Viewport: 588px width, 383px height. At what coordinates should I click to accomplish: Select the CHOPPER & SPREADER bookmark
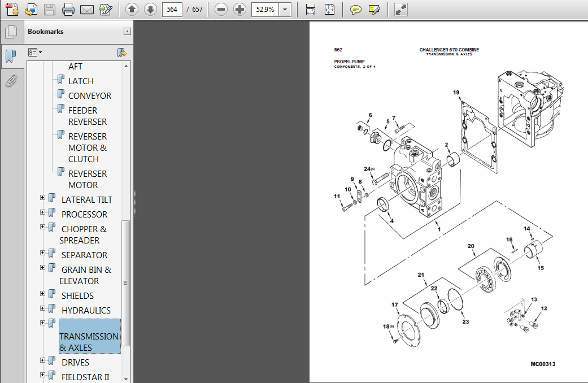pos(83,235)
